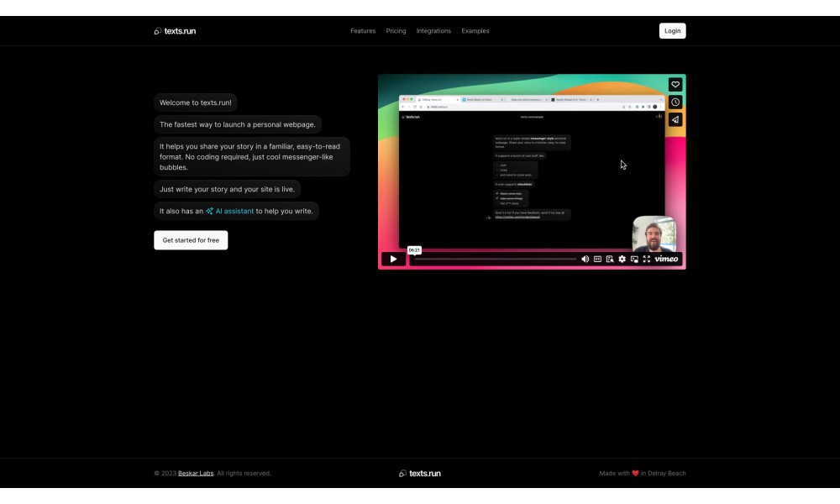Open the Examples nav item
Image resolution: width=840 pixels, height=504 pixels.
[475, 31]
